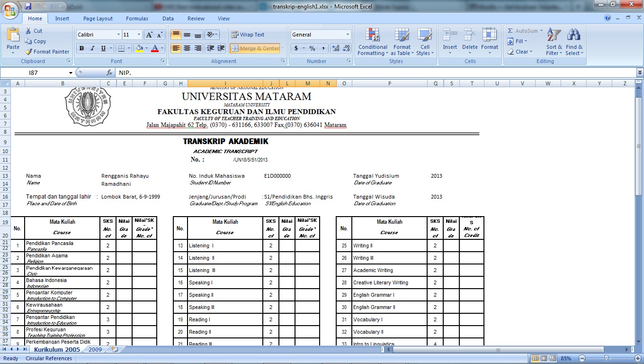Viewport: 644px width, 364px height.
Task: Open the Font dialog box launcher
Action: pos(163,61)
